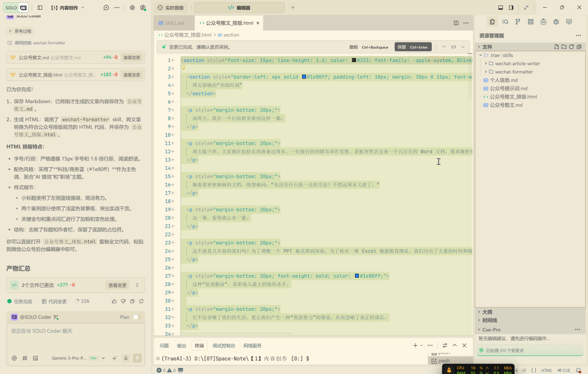Create a new file in Explorer
The image size is (588, 374).
pos(556,47)
